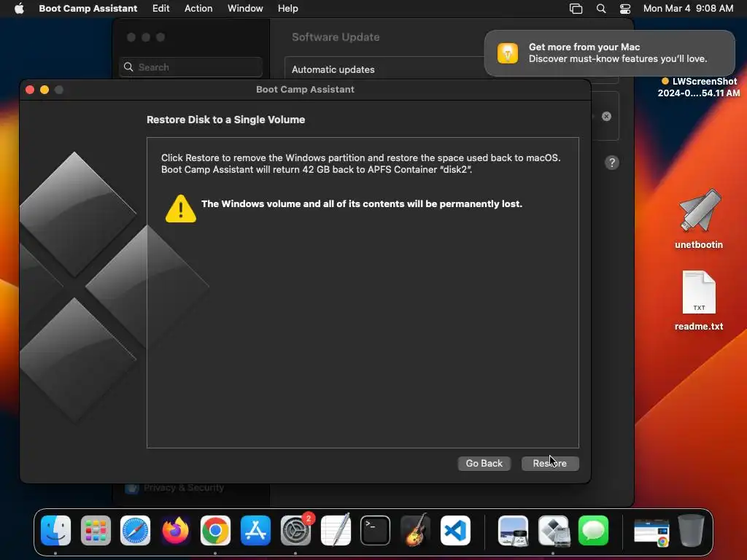Click the Restore Disk to a Single Volume heading

(x=226, y=120)
